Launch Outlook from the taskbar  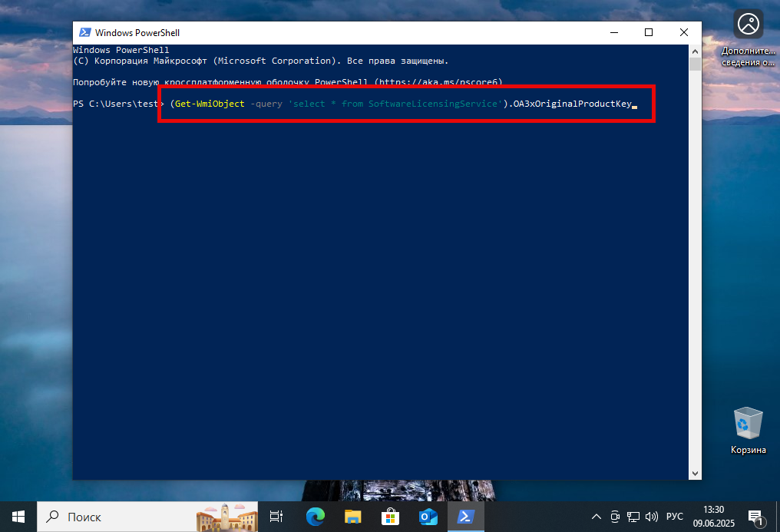pyautogui.click(x=428, y=517)
